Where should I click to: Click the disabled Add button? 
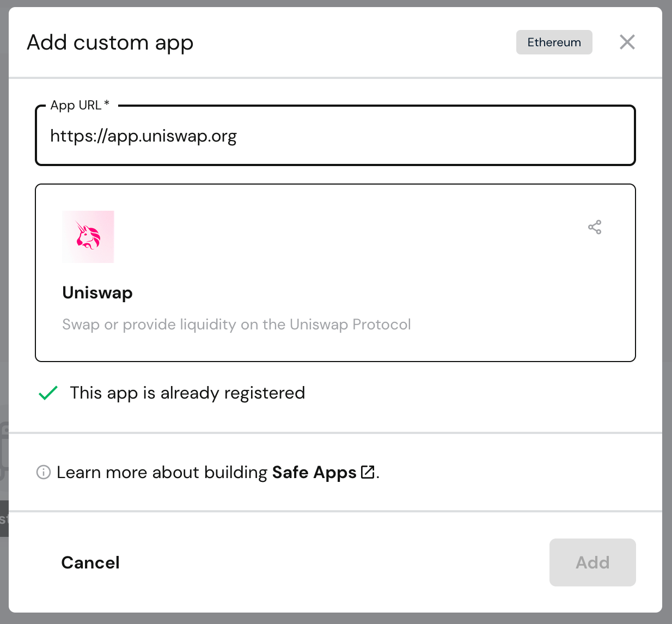(x=592, y=562)
